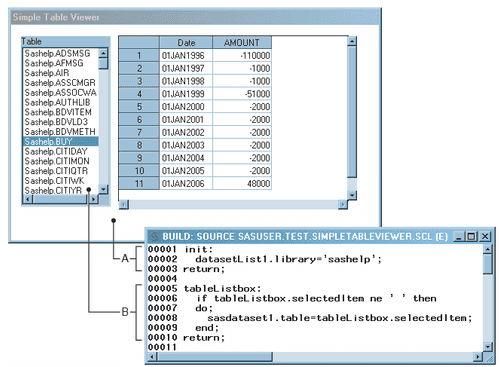
Task: Place cursor on the tableListbox: label line
Action: click(x=222, y=288)
